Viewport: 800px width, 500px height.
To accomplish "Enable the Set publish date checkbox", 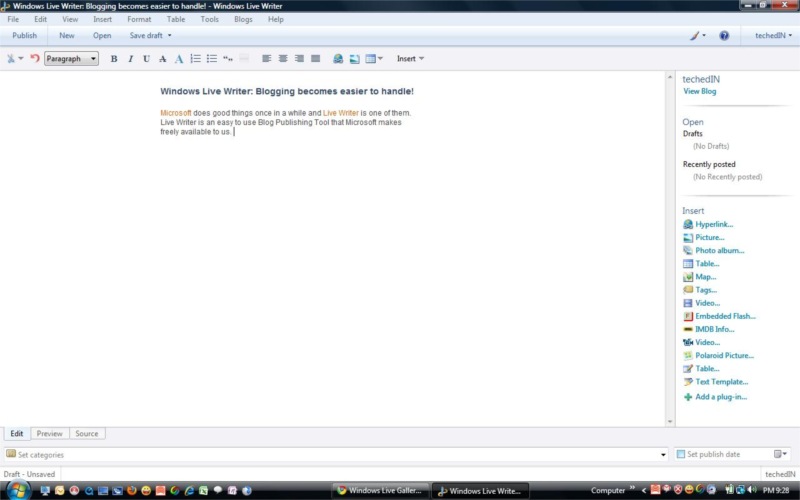I will (x=681, y=454).
